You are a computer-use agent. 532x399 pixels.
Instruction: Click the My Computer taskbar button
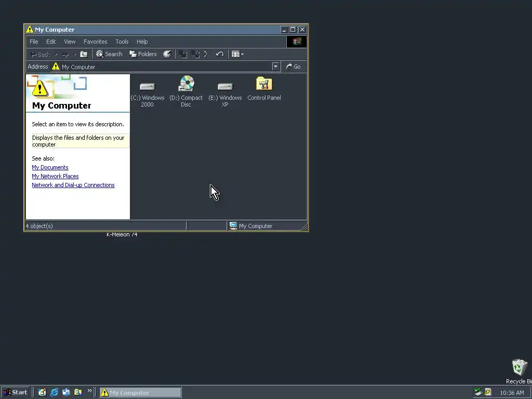pos(140,393)
